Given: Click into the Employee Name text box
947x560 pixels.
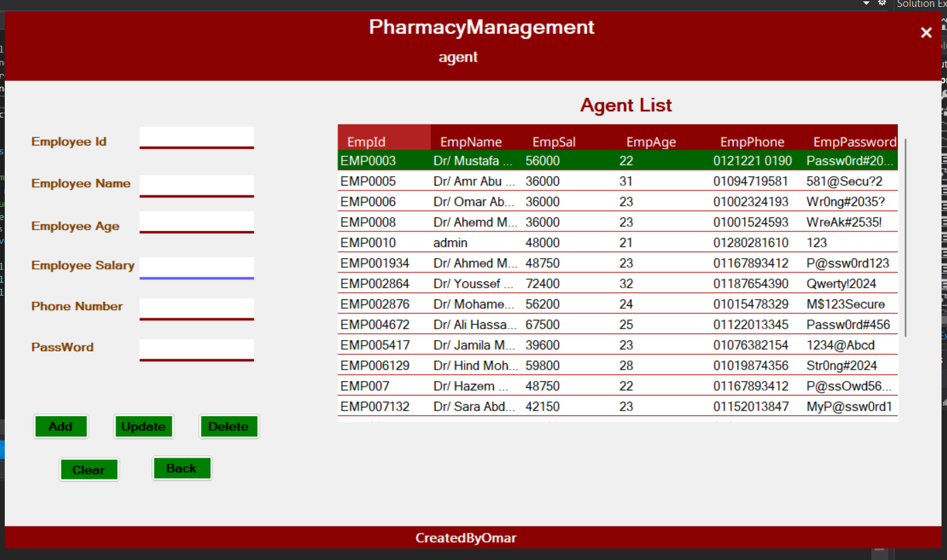Looking at the screenshot, I should pos(197,184).
